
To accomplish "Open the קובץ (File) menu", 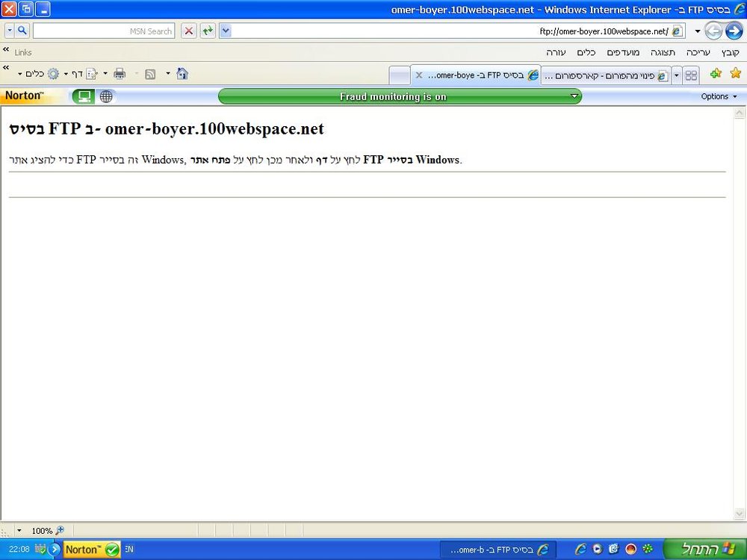I will (x=730, y=52).
